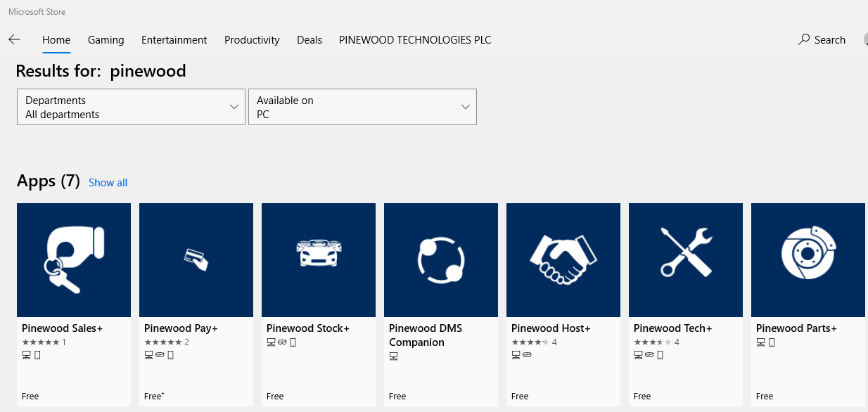
Task: Select the Entertainment menu item
Action: [x=174, y=40]
